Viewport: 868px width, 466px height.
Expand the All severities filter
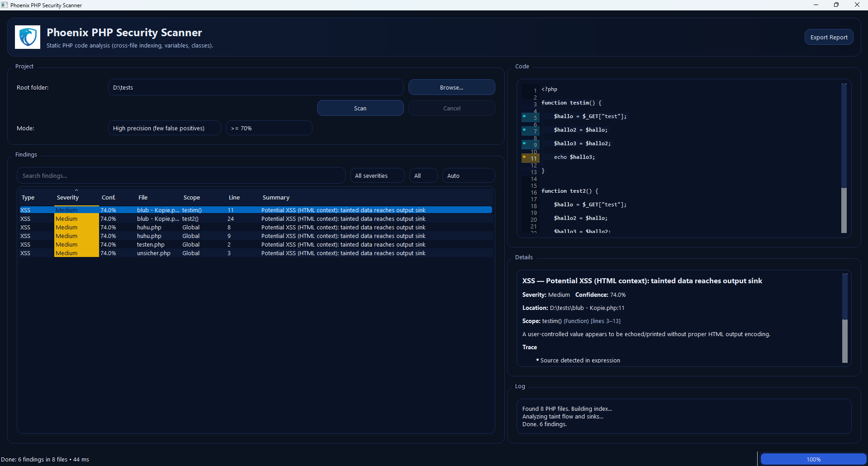coord(377,176)
